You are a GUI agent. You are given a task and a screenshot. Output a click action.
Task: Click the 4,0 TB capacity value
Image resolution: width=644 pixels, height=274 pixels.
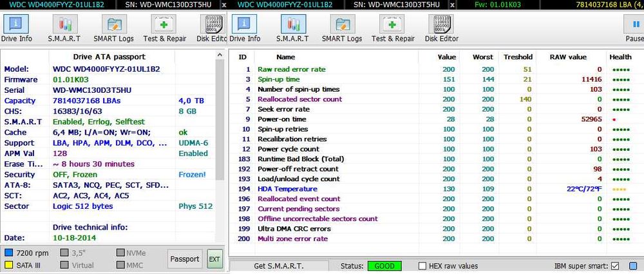click(x=191, y=101)
